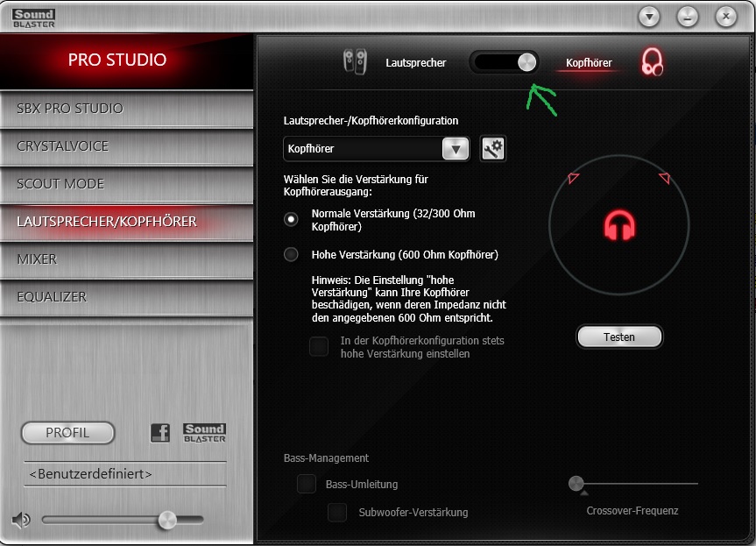Click the Lautsprecher-/Kopfhörerkonfiguration heading
This screenshot has height=546, width=756.
[371, 121]
